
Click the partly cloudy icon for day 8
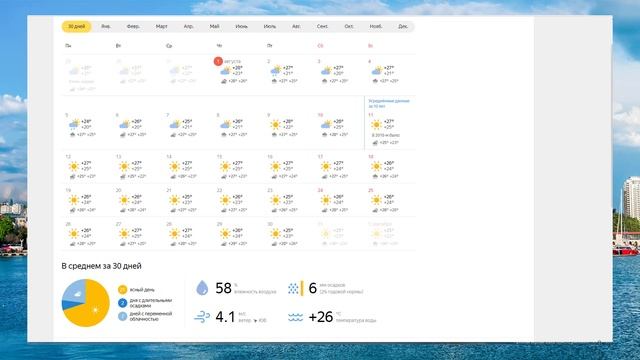click(x=225, y=124)
